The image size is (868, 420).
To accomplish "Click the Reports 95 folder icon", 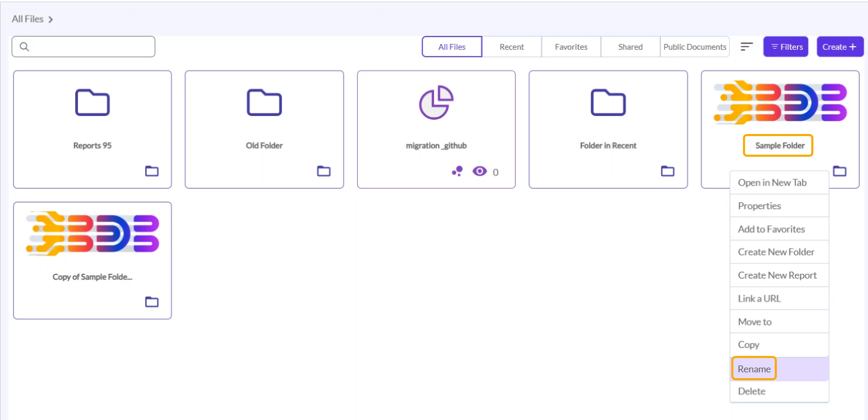I will [x=92, y=103].
